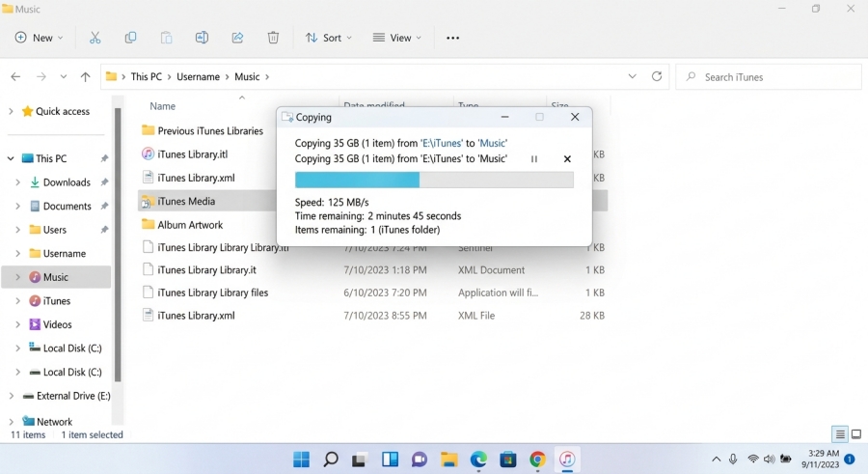Launch Microsoft Edge from taskbar
868x474 pixels.
(478, 459)
